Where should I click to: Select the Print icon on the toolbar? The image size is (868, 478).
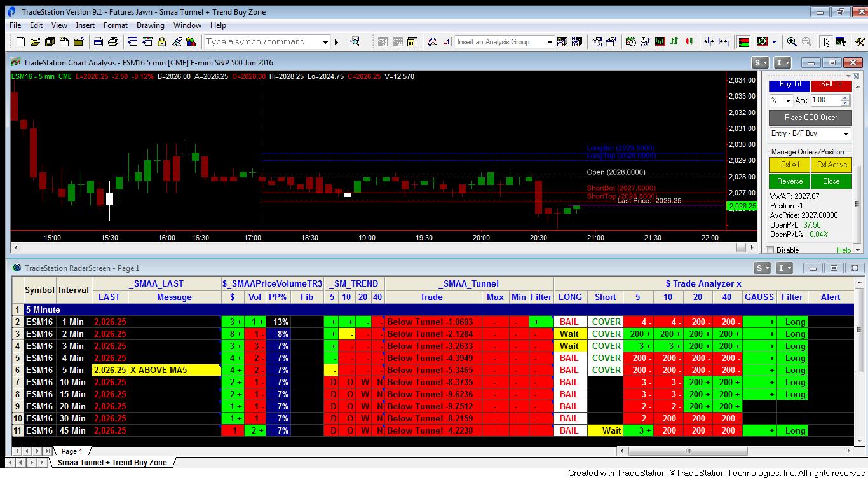[x=112, y=41]
